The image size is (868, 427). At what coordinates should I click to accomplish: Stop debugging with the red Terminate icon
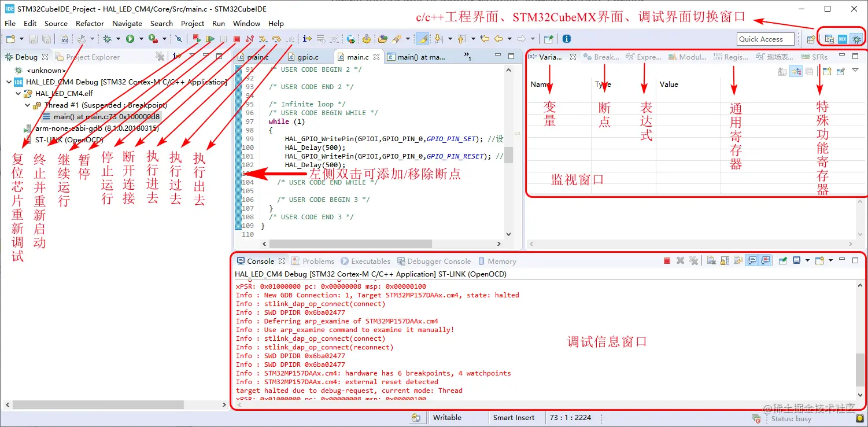237,39
